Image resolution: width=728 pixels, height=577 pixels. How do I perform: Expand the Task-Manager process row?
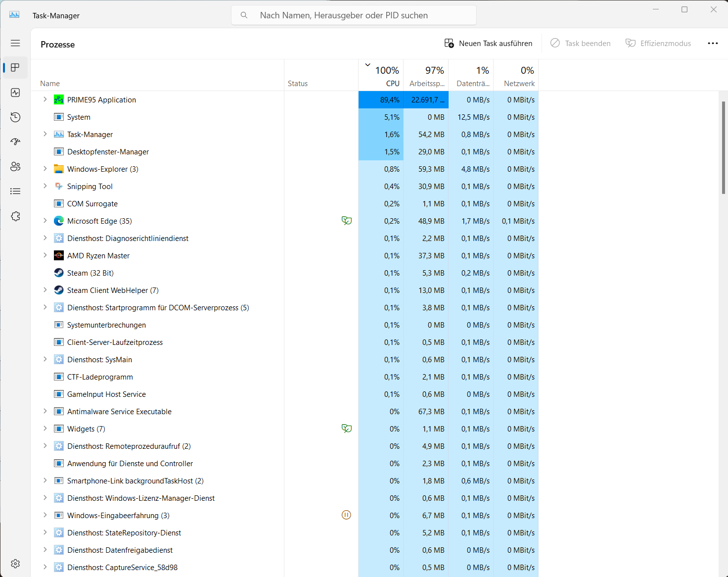[x=45, y=134]
